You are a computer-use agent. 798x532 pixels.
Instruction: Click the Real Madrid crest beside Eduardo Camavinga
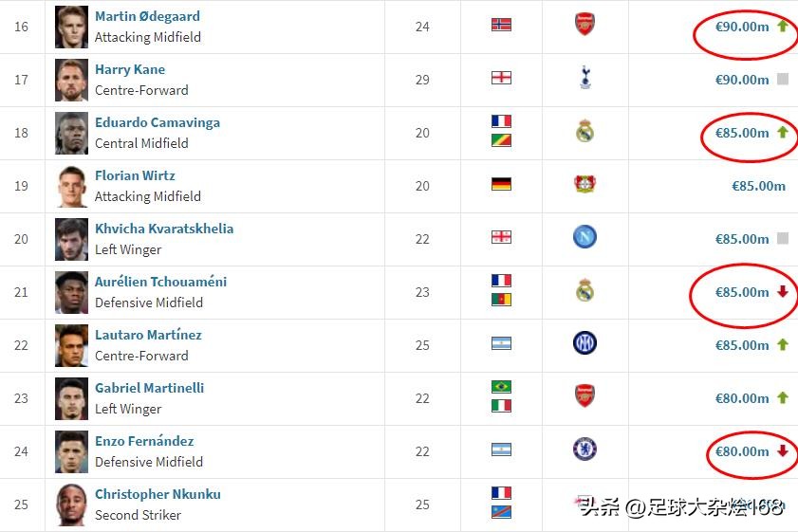tap(585, 132)
